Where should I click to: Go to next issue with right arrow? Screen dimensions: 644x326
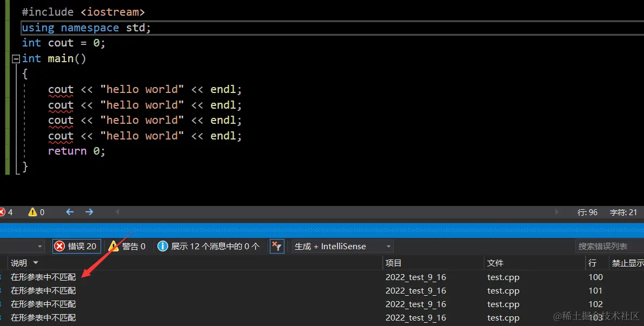click(x=89, y=212)
